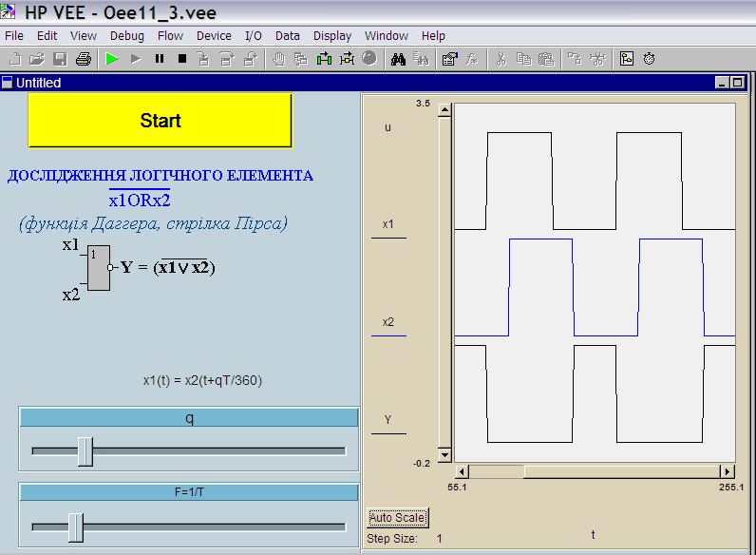Click the graph's vertical scroll up arrow
The image size is (756, 555).
(x=444, y=110)
